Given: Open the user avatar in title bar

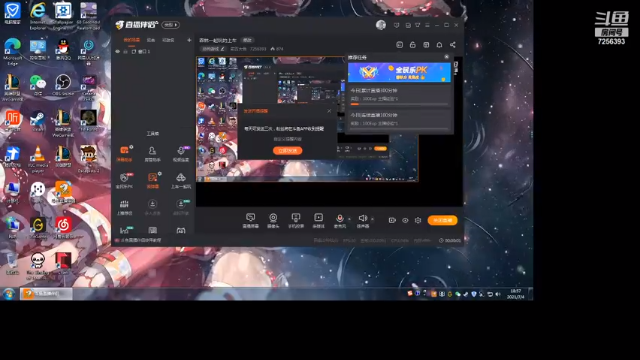Looking at the screenshot, I should [x=381, y=25].
